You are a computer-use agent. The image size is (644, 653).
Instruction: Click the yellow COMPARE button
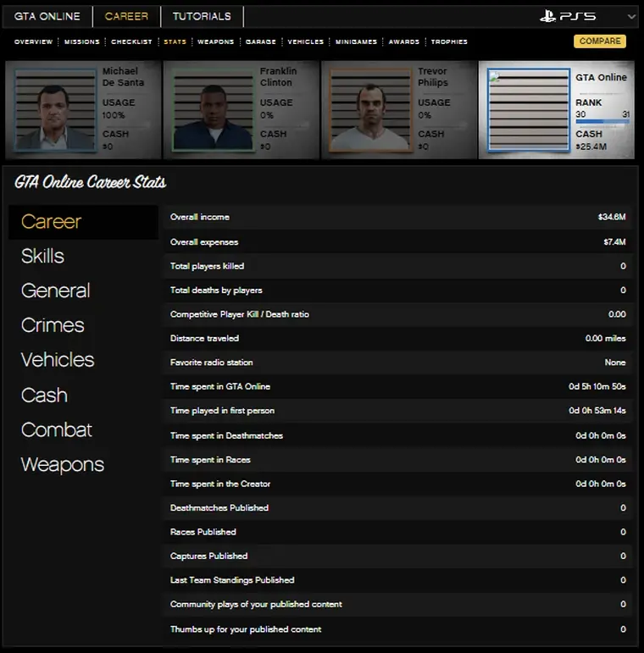click(x=600, y=42)
